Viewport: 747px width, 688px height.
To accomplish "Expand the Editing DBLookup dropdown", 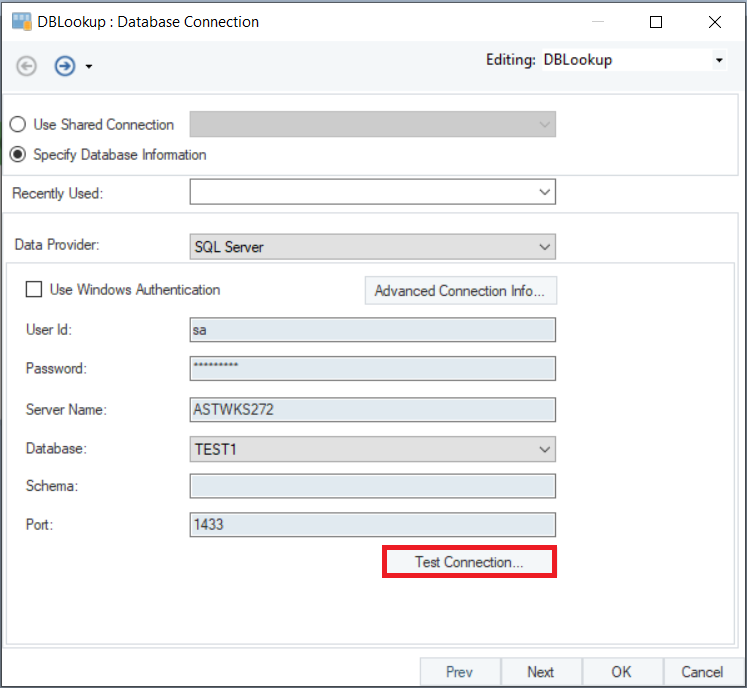I will 718,61.
